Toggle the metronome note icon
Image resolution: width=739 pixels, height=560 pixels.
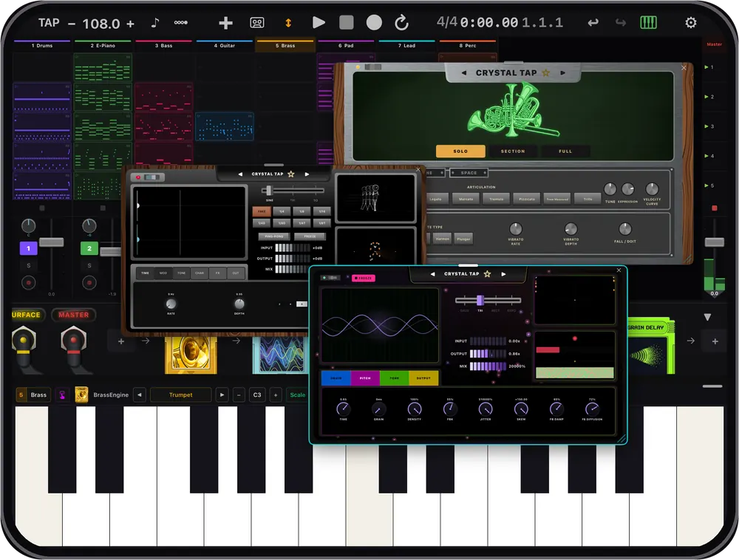click(x=155, y=23)
